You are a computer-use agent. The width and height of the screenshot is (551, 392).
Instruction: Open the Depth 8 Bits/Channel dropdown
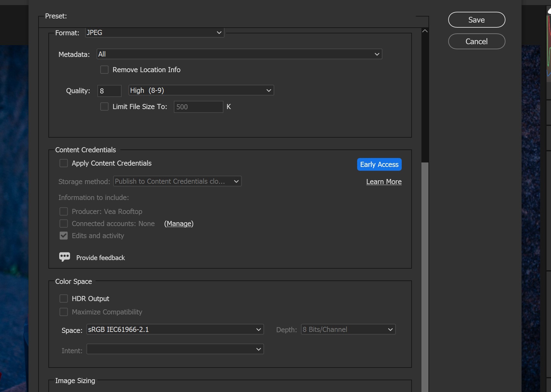[x=348, y=329]
